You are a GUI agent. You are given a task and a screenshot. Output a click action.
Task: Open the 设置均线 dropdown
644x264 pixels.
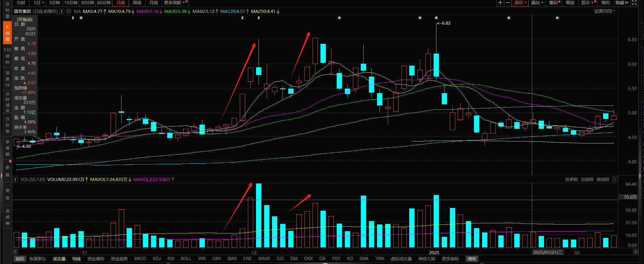[x=604, y=11]
